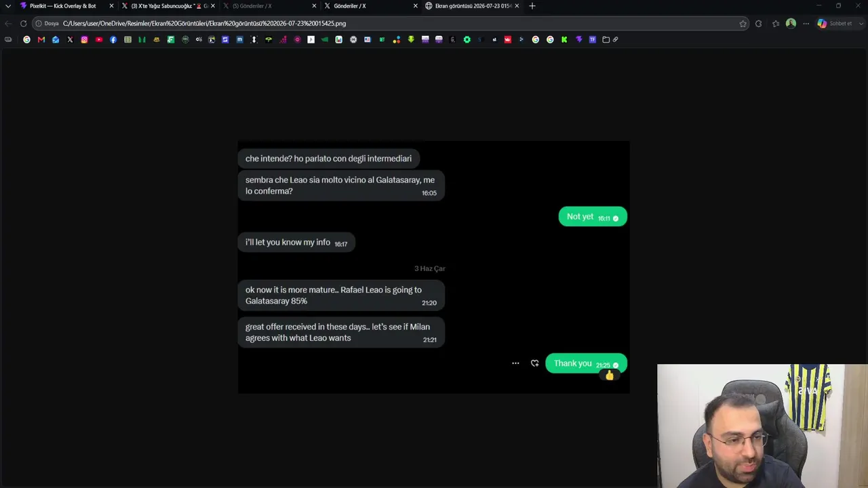The width and height of the screenshot is (868, 488).
Task: Open a new browser tab
Action: [x=532, y=6]
